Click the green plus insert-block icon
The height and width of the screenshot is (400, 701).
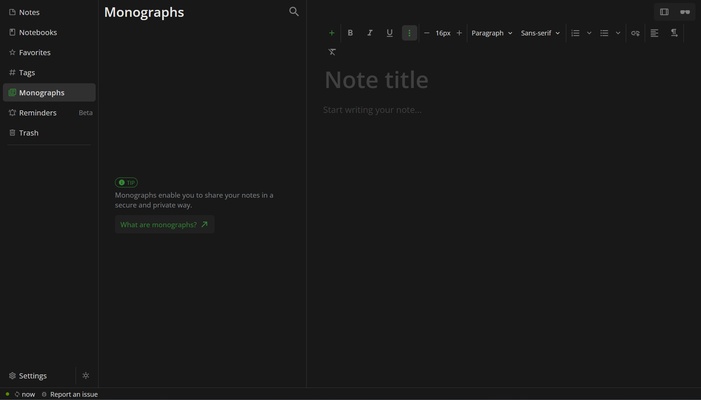click(x=331, y=33)
